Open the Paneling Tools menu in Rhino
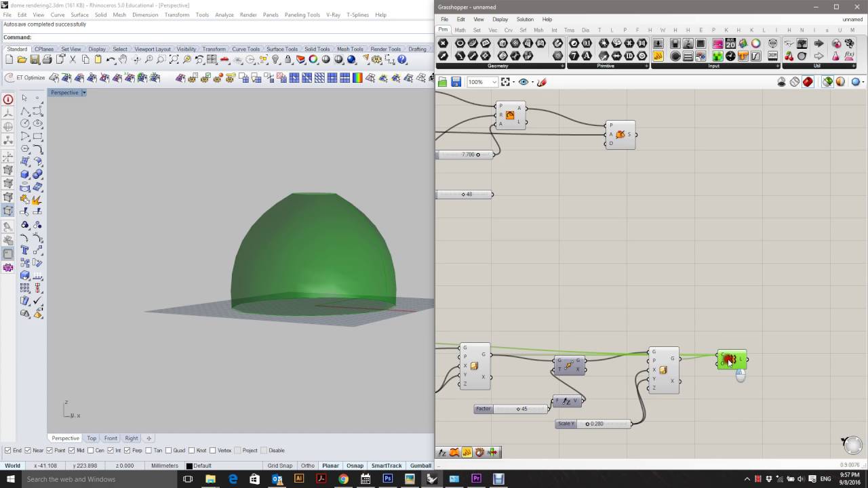Viewport: 868px width, 488px height. point(302,14)
